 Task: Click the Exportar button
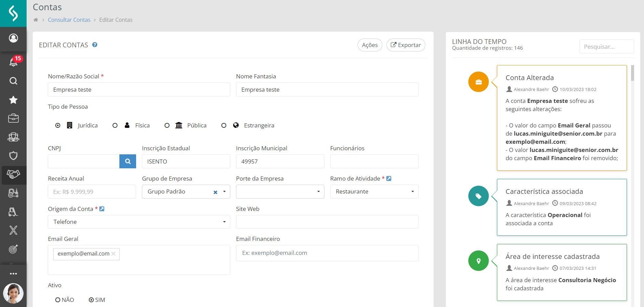click(406, 45)
